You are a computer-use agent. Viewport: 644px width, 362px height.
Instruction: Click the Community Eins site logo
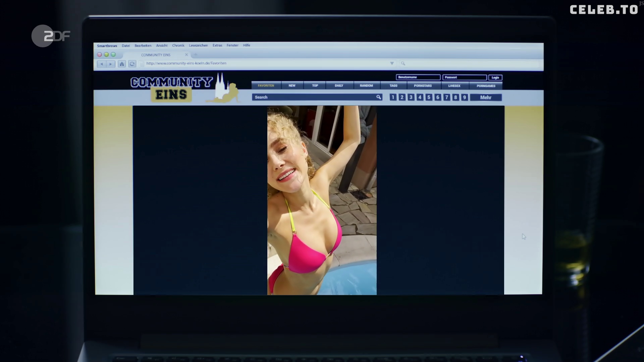pyautogui.click(x=184, y=88)
